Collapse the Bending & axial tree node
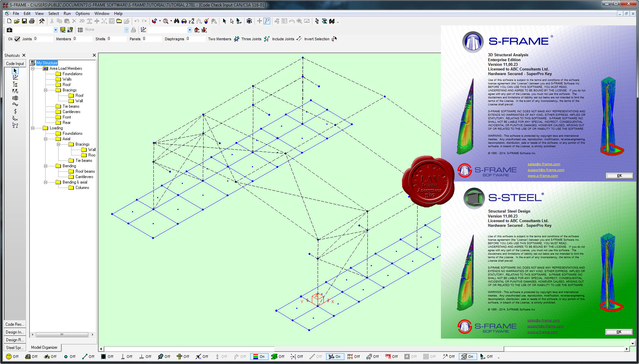Image resolution: width=639 pixels, height=364 pixels. point(46,182)
